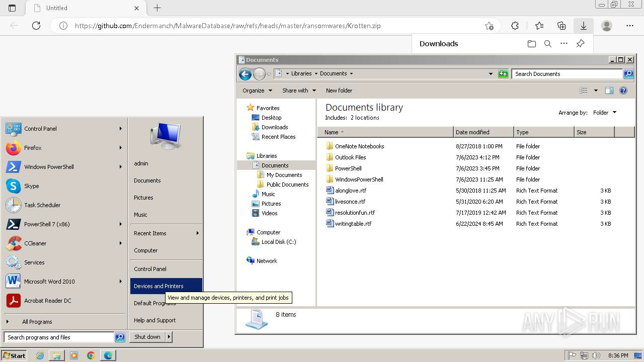Viewport: 644px width, 362px height.
Task: Open a new Edge tab
Action: [157, 8]
